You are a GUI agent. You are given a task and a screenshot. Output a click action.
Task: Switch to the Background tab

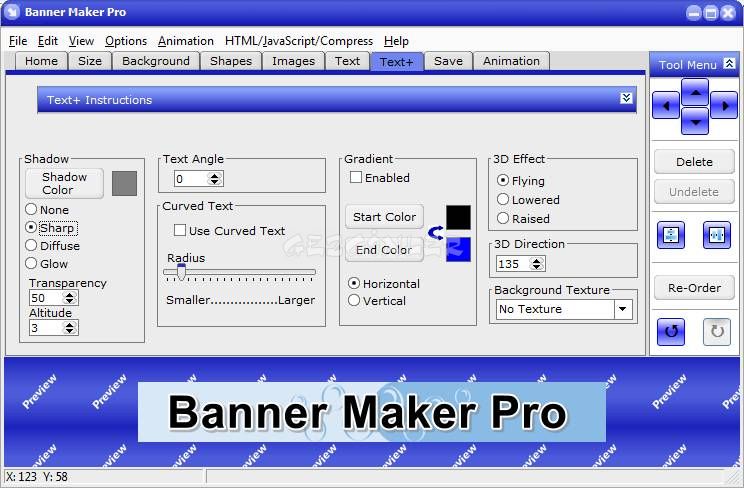(156, 61)
